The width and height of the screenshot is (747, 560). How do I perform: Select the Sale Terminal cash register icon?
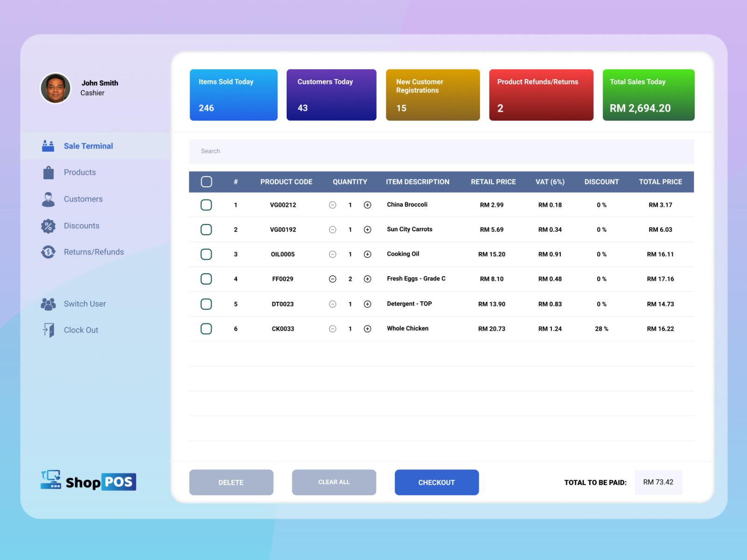pos(48,146)
